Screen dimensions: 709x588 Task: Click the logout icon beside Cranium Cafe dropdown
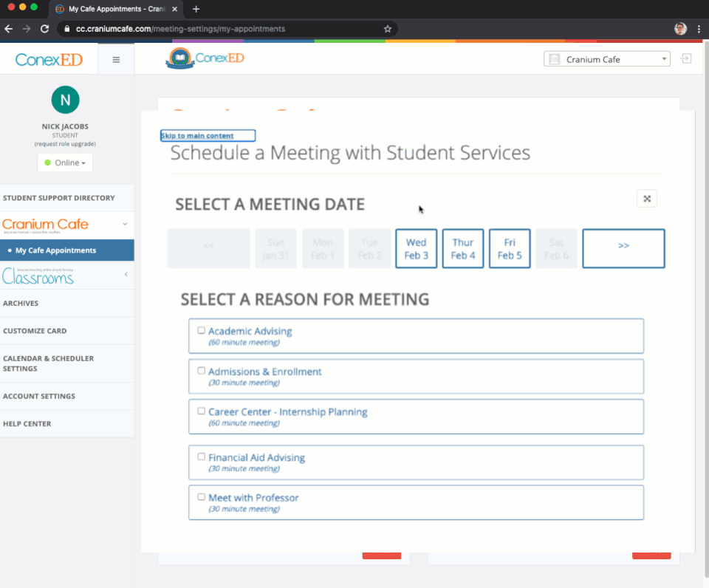(686, 59)
